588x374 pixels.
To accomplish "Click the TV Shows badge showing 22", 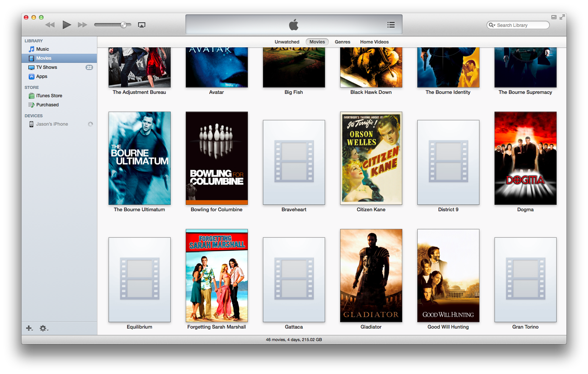I will coord(89,67).
